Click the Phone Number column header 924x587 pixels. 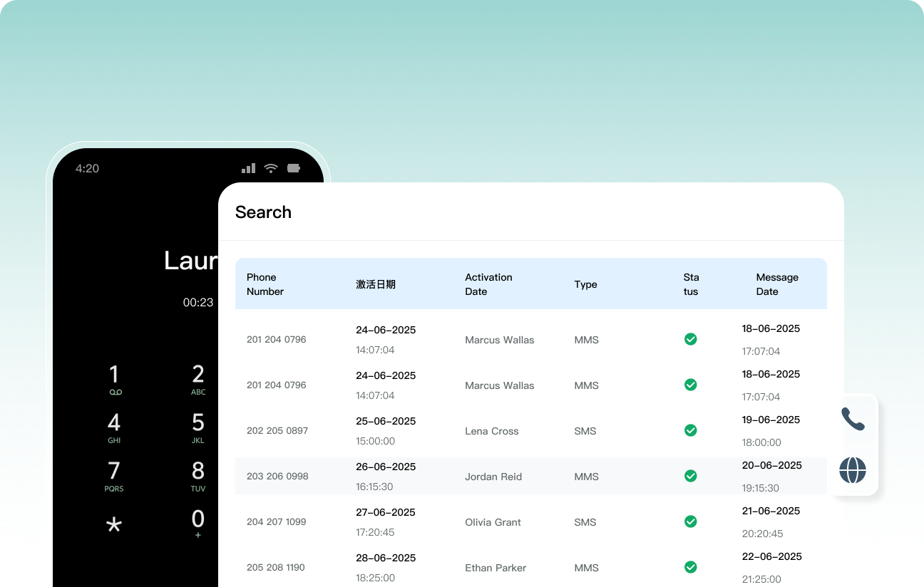(265, 284)
